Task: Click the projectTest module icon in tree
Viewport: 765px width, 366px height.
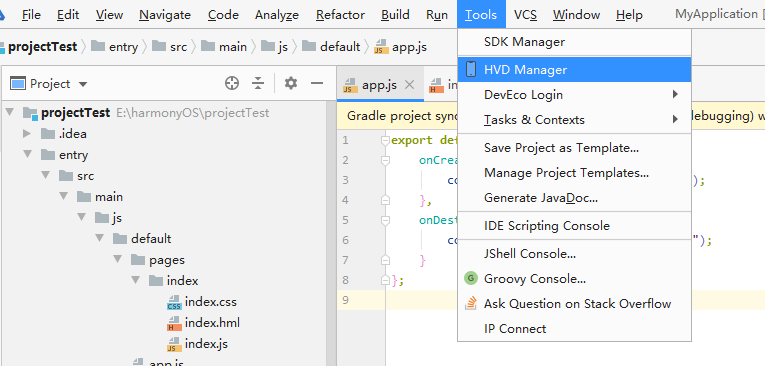Action: coord(30,113)
